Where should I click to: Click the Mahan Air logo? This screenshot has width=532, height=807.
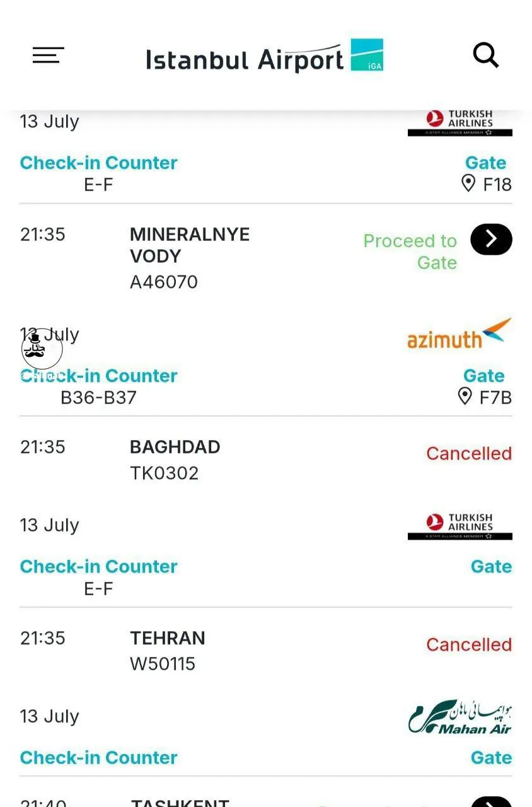pyautogui.click(x=460, y=717)
